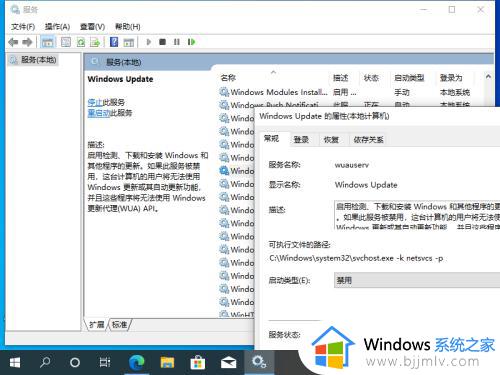500x375 pixels.
Task: Maximize the Services window
Action: click(x=452, y=10)
